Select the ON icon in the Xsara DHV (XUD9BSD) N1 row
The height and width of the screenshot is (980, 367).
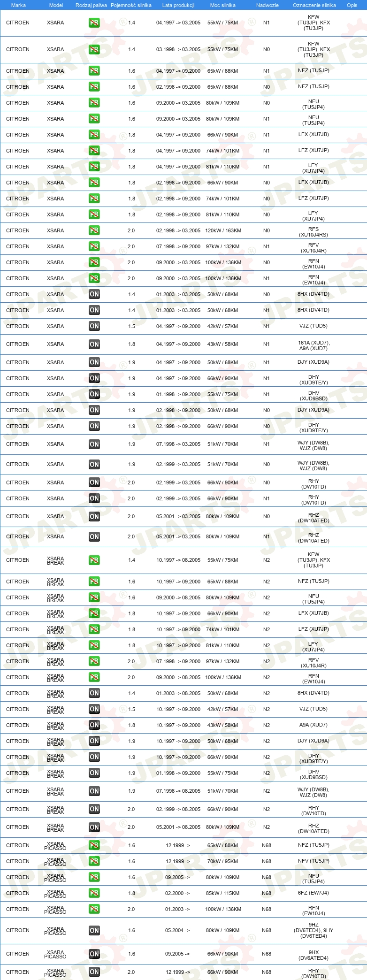(x=94, y=394)
